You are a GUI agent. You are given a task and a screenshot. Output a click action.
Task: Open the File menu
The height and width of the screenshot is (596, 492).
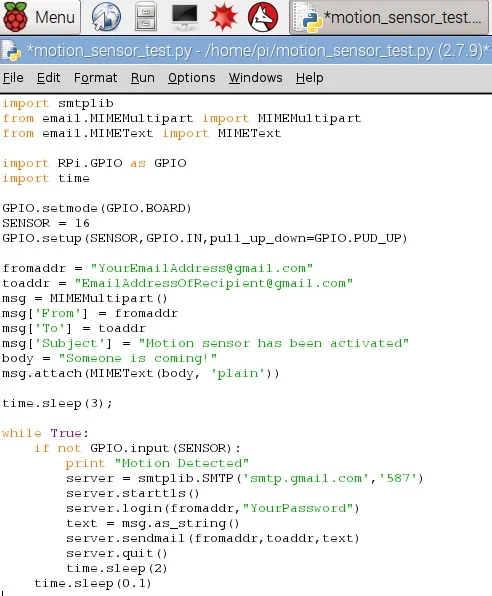point(13,78)
